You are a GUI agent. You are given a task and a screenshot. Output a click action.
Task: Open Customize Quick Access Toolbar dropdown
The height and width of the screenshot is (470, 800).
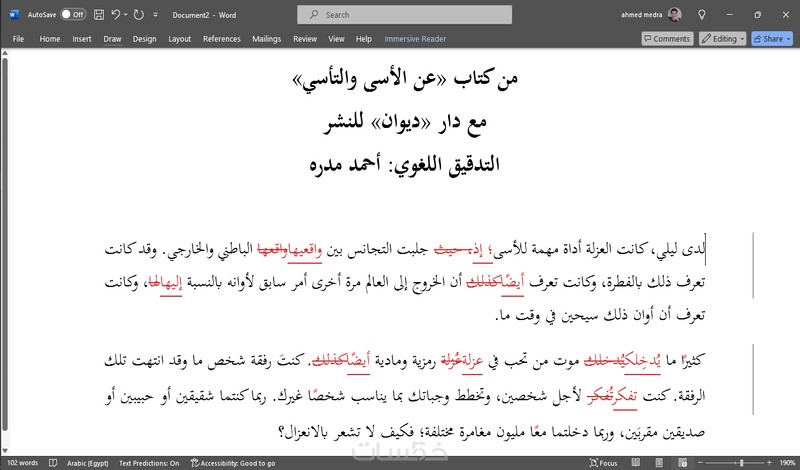point(155,15)
